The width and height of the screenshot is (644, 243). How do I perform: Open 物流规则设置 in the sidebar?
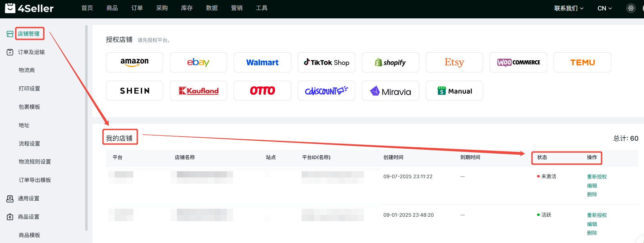[35, 162]
